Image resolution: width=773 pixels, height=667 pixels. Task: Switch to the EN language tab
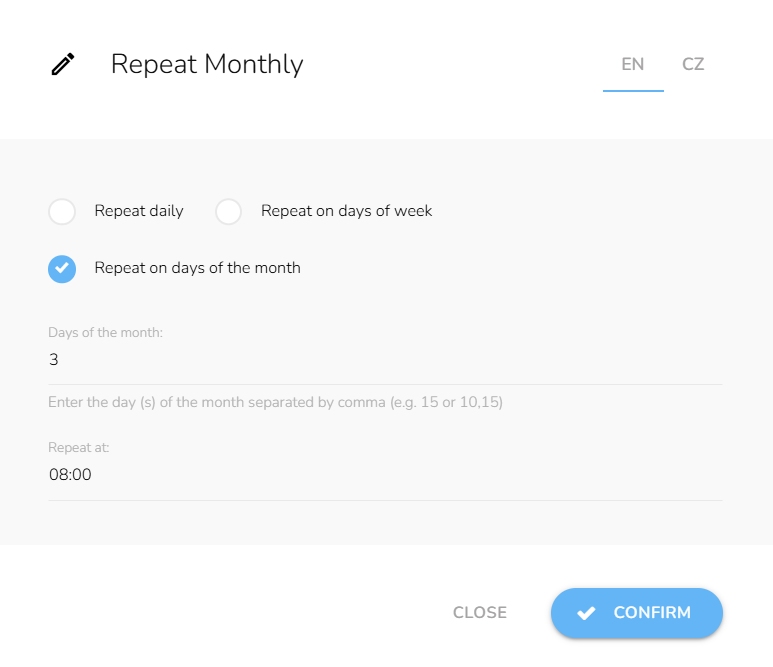click(x=632, y=65)
